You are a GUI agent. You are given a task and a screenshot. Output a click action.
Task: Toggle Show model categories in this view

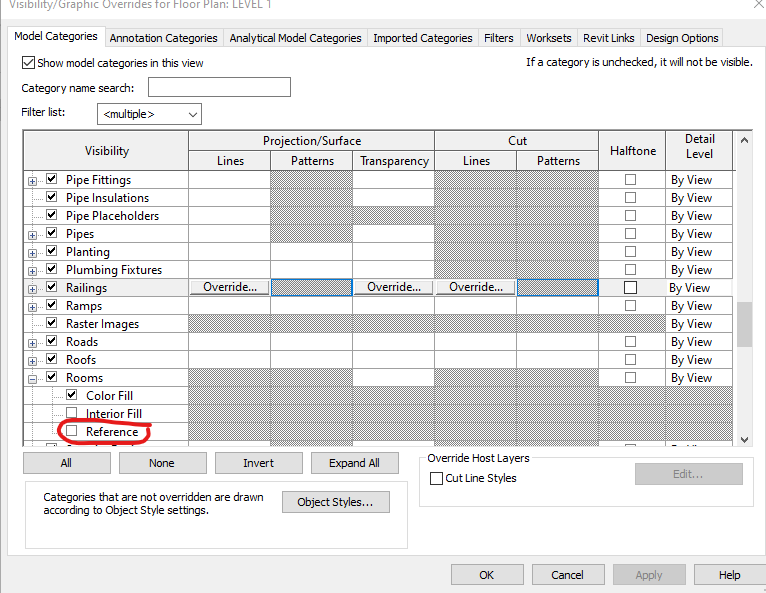(28, 63)
